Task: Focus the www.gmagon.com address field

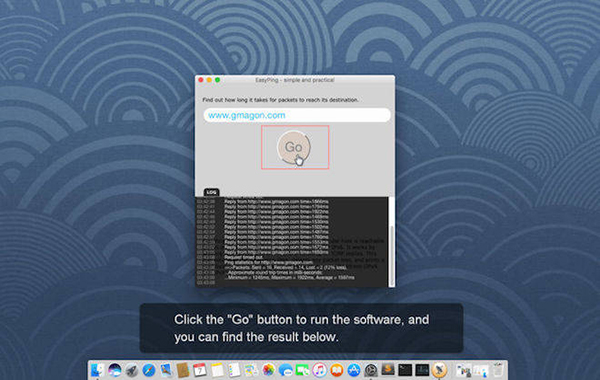Action: point(297,115)
